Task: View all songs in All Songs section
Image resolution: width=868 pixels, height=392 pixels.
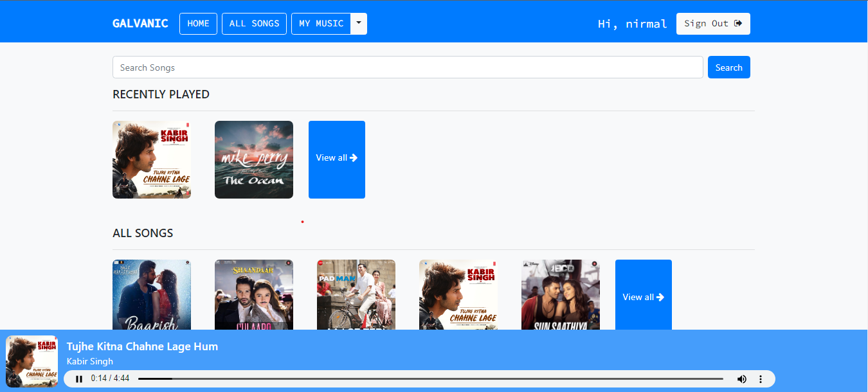Action: click(x=644, y=296)
